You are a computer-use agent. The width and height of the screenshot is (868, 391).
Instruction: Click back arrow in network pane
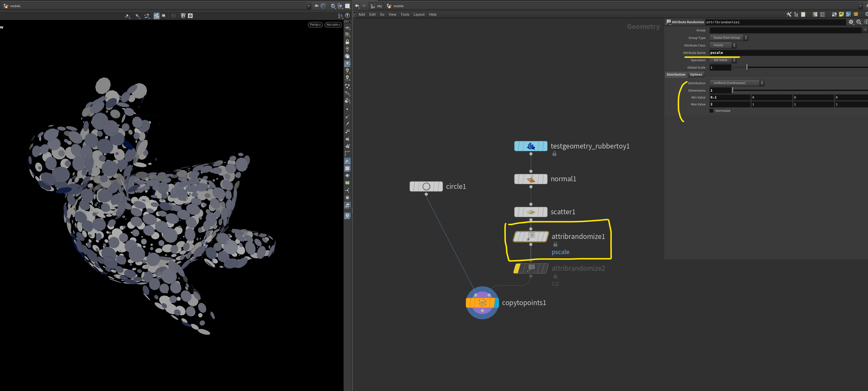click(x=357, y=6)
